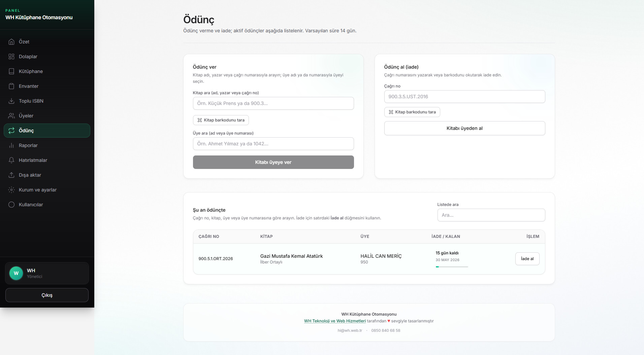Focus the Kitap ara search field

(273, 103)
